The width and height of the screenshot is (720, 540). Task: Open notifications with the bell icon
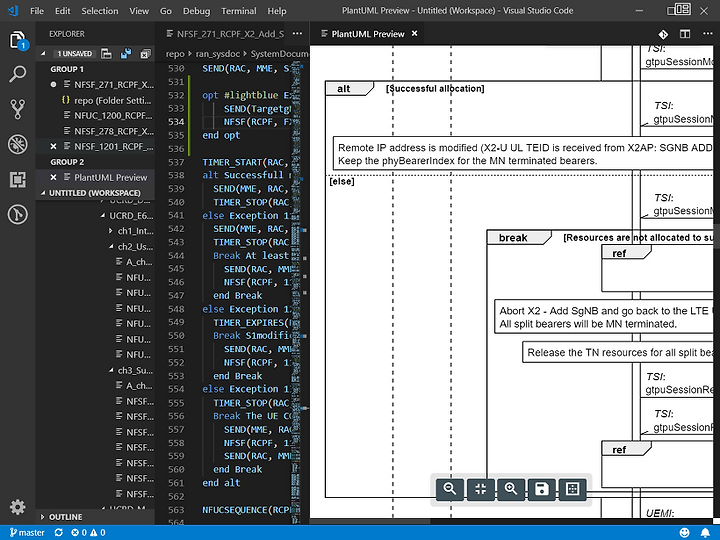coord(705,533)
